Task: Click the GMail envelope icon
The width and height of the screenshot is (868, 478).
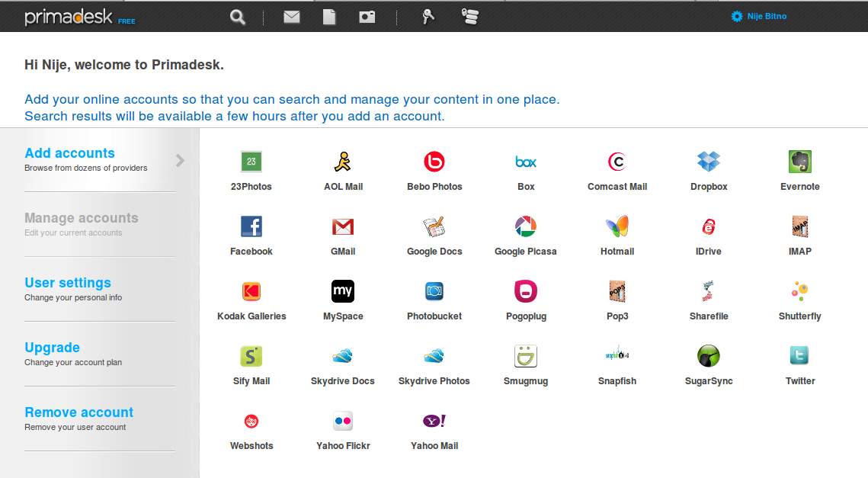Action: pyautogui.click(x=343, y=226)
